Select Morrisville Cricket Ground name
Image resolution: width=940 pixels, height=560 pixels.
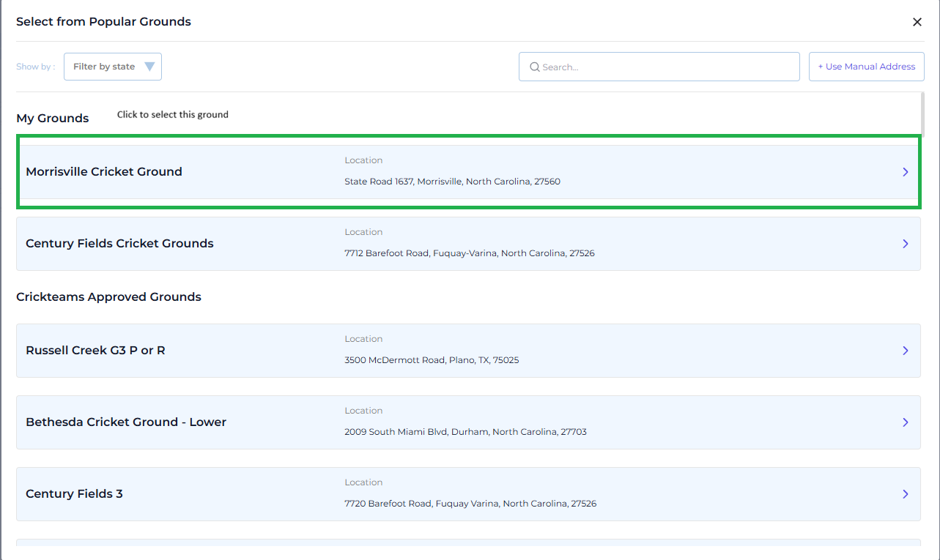click(104, 171)
